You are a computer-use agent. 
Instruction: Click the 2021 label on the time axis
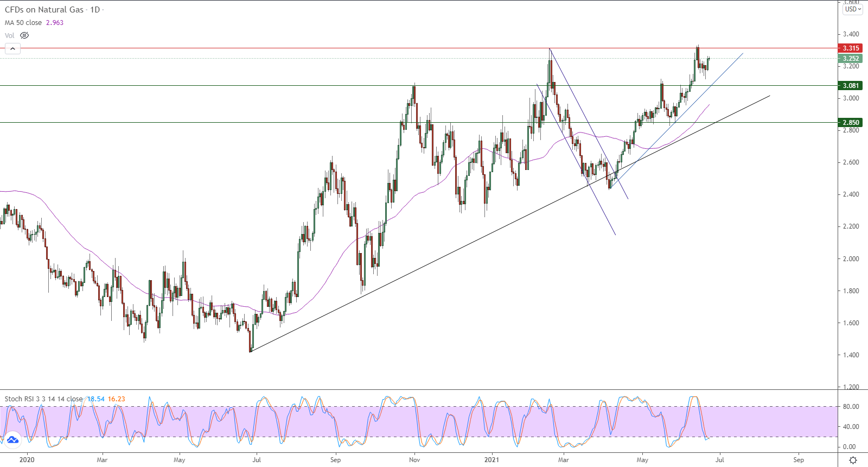492,460
